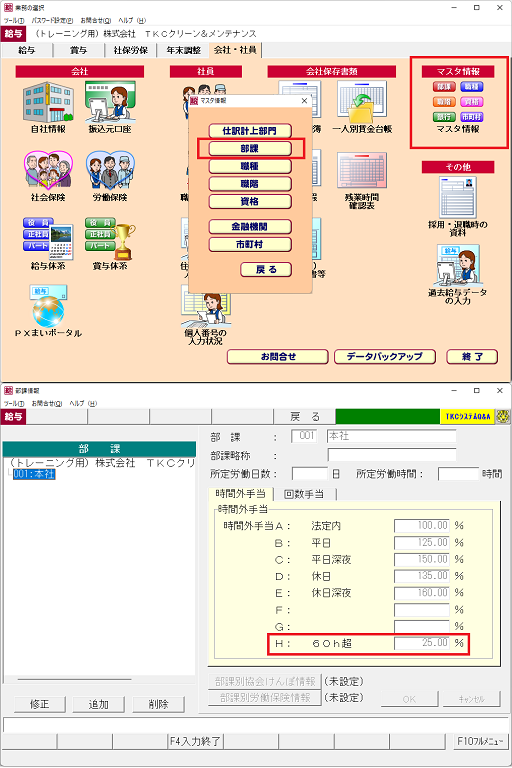Switch to the 回数手当 tab
Viewport: 512px width, 768px height.
(x=304, y=494)
